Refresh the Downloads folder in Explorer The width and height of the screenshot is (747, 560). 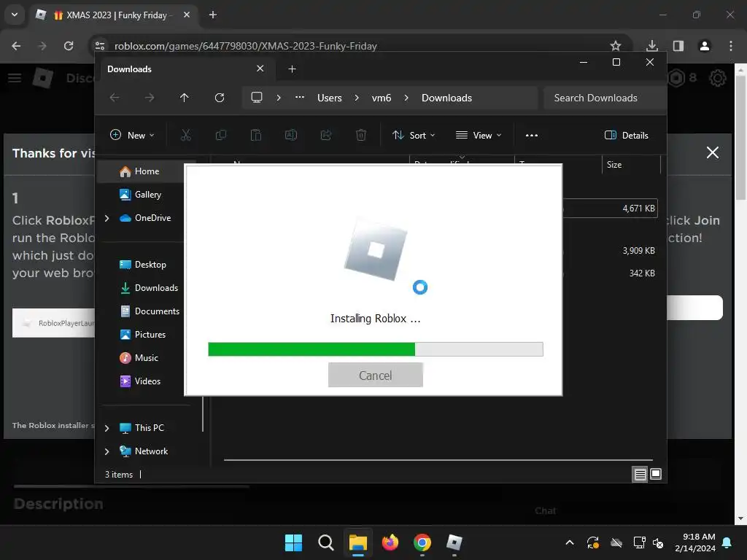click(219, 98)
